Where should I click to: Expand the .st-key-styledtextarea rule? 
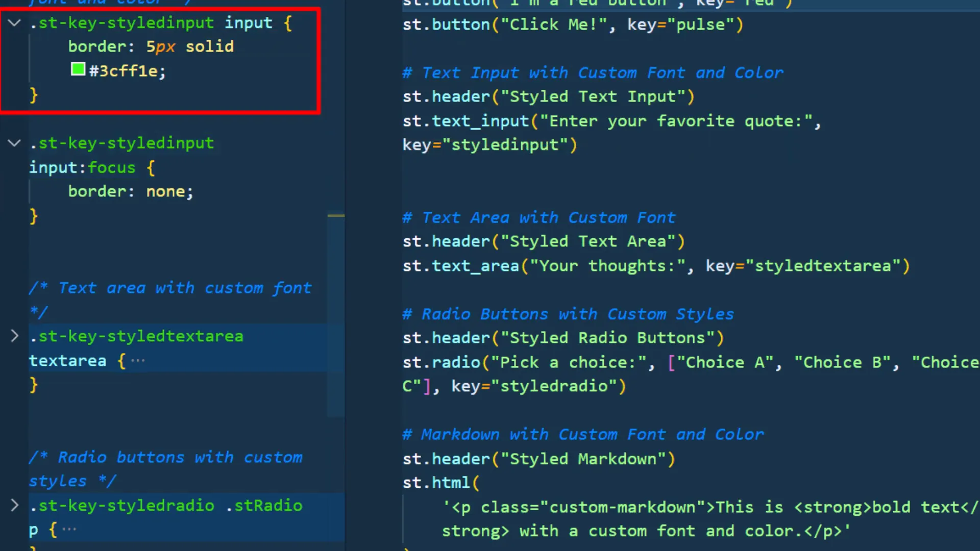coord(15,336)
